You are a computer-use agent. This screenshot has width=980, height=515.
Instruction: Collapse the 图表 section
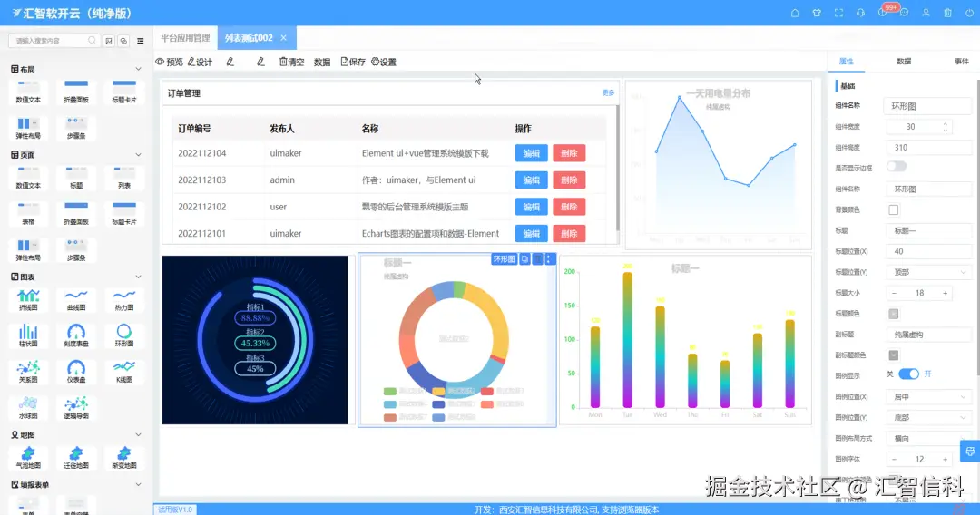tap(138, 277)
